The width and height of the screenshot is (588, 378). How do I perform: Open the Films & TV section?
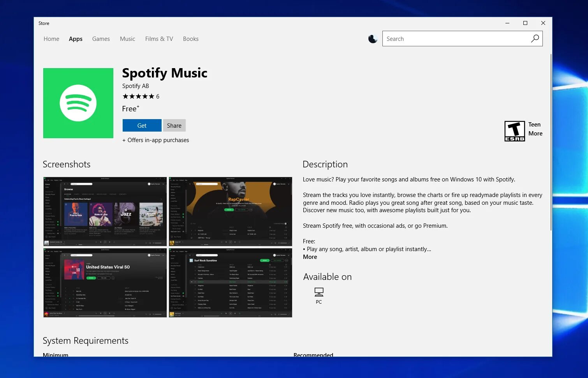159,39
